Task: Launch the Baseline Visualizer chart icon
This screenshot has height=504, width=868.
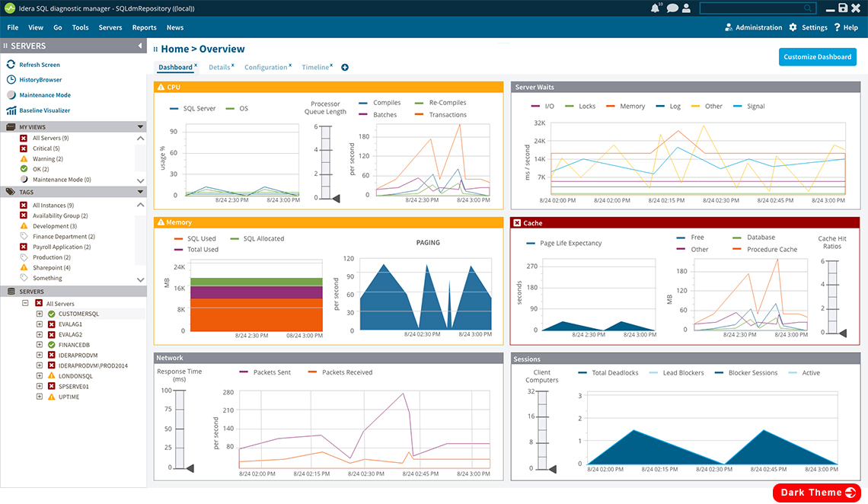Action: [x=11, y=110]
